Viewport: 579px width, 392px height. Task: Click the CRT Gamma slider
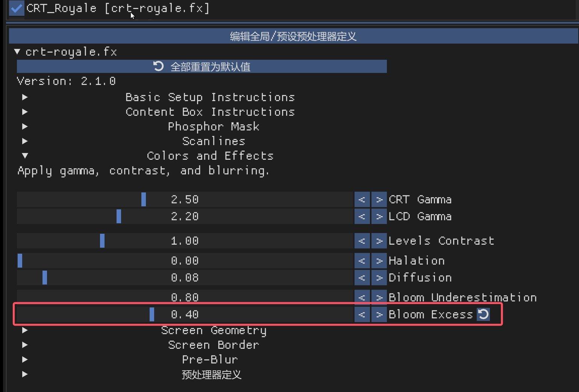[185, 199]
